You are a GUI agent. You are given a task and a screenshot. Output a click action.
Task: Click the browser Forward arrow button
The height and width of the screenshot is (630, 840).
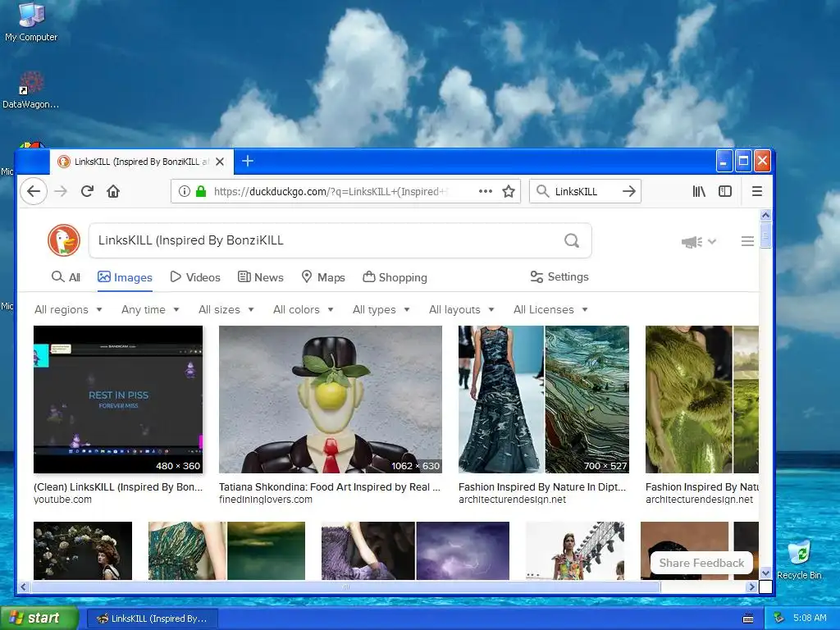pos(61,191)
